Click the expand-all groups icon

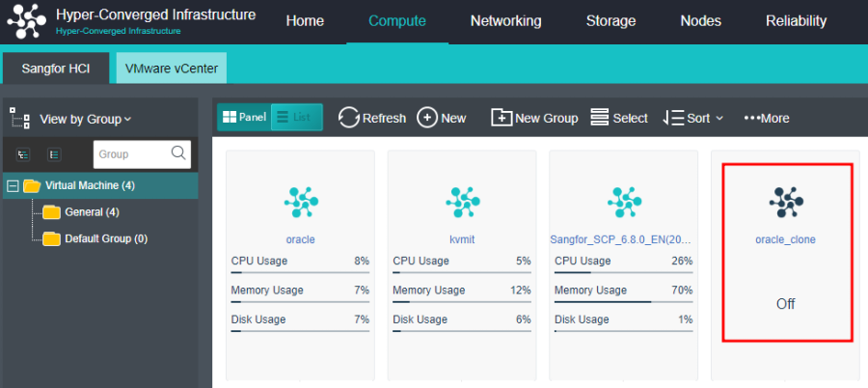tap(23, 154)
